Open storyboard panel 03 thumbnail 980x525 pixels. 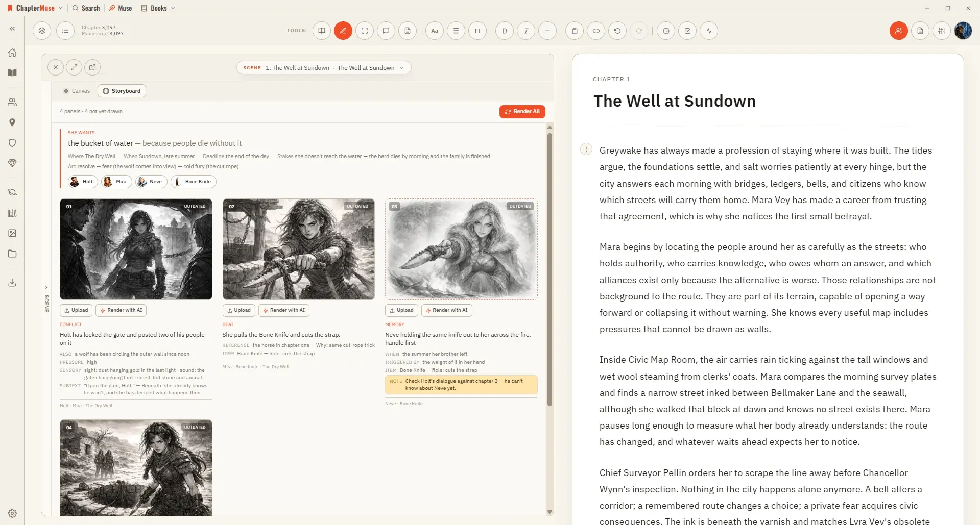coord(461,249)
